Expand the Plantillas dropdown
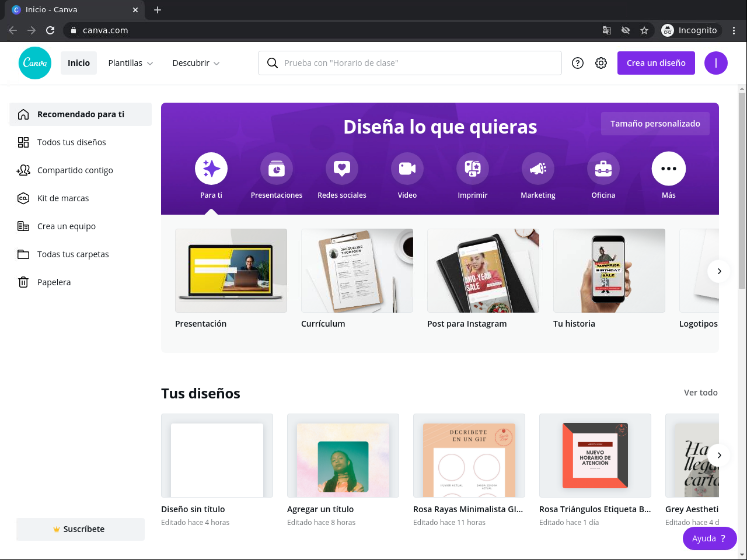 coord(131,63)
